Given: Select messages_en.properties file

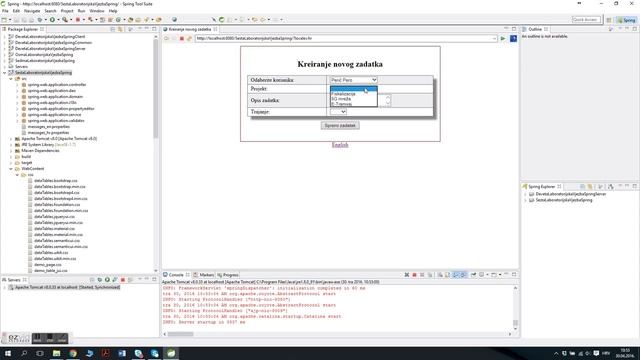Looking at the screenshot, I should click(x=49, y=127).
